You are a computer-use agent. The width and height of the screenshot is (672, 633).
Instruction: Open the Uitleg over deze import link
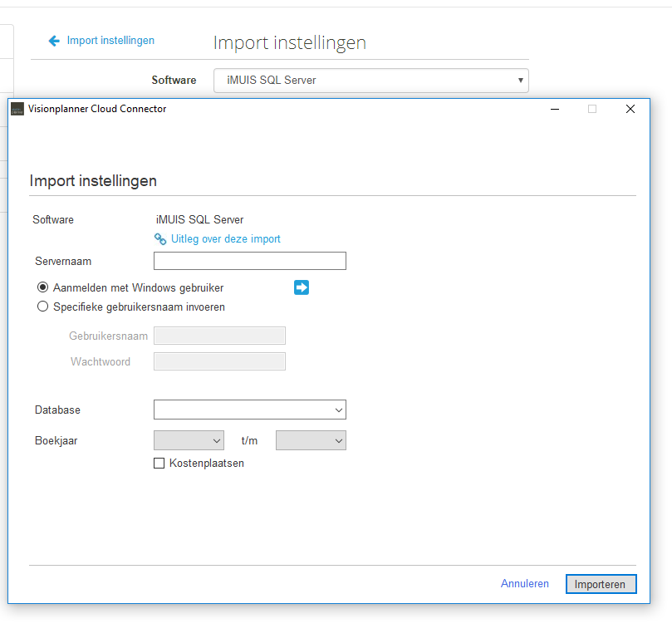point(225,238)
